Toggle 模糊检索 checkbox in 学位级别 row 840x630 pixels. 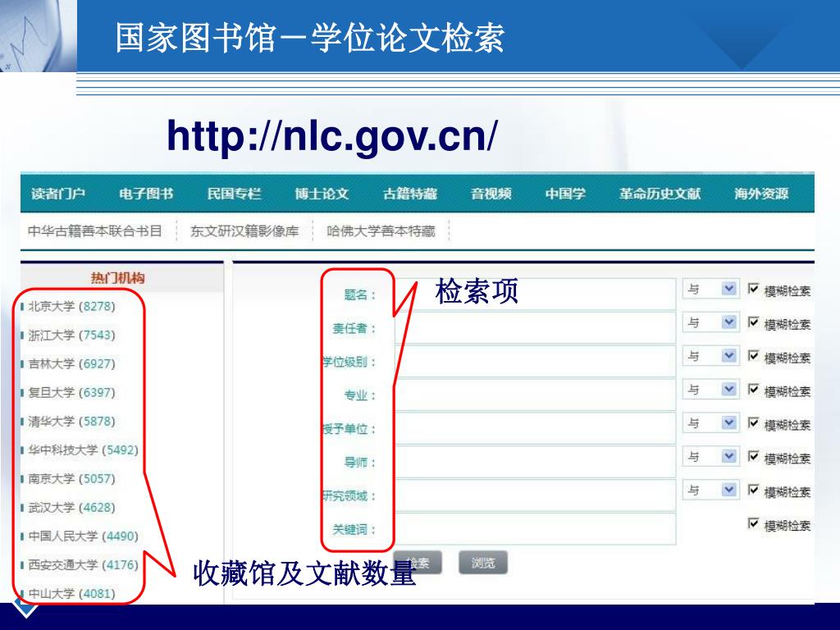click(x=754, y=356)
